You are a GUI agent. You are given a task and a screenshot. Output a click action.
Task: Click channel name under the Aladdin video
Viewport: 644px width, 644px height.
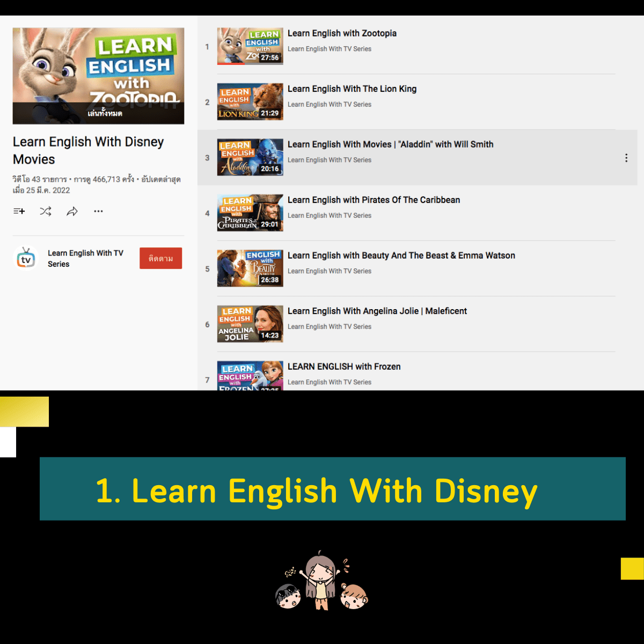click(330, 160)
